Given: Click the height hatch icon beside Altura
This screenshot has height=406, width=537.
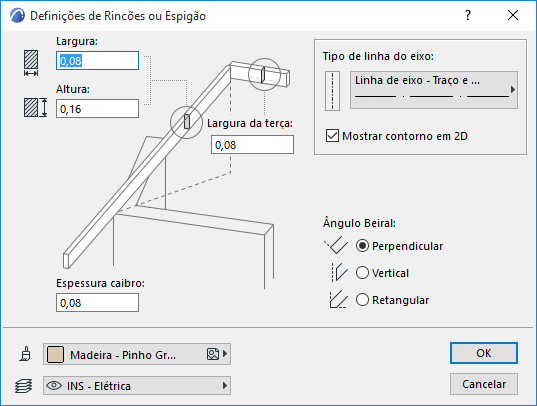Looking at the screenshot, I should 36,108.
